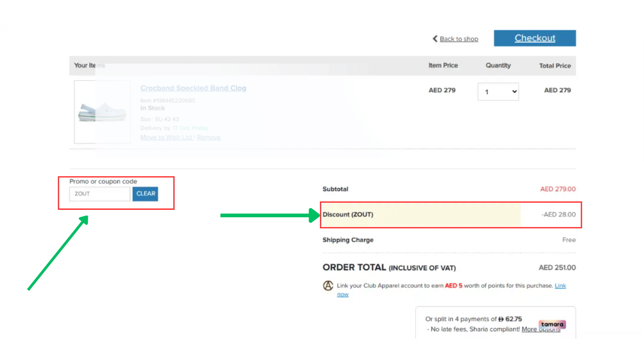Click the Quantity column header
The image size is (644, 362).
point(498,65)
